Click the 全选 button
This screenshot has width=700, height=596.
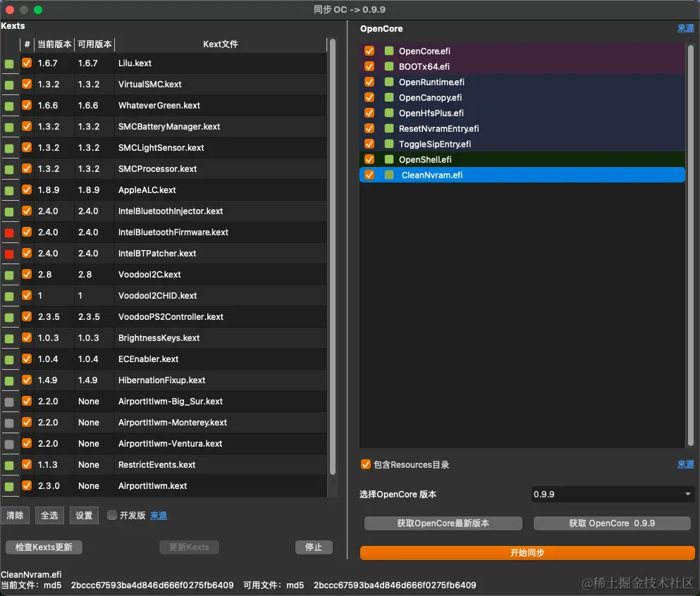coord(49,515)
